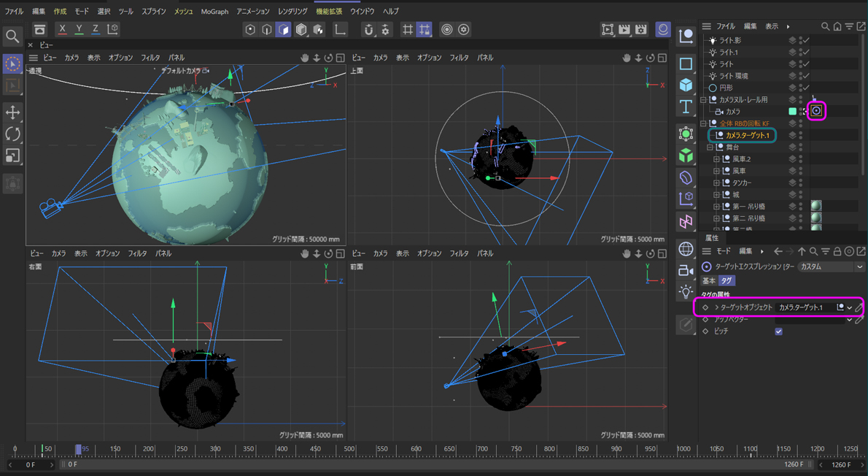
Task: Click the Light object icon
Action: (x=686, y=292)
